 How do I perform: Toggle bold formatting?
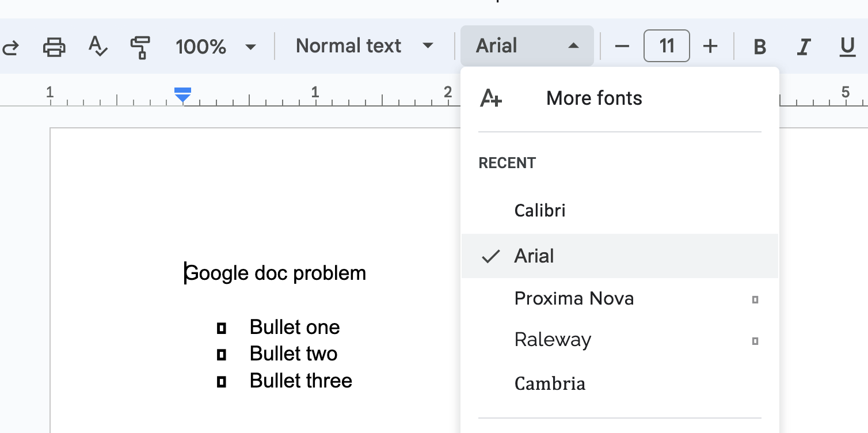pyautogui.click(x=760, y=47)
